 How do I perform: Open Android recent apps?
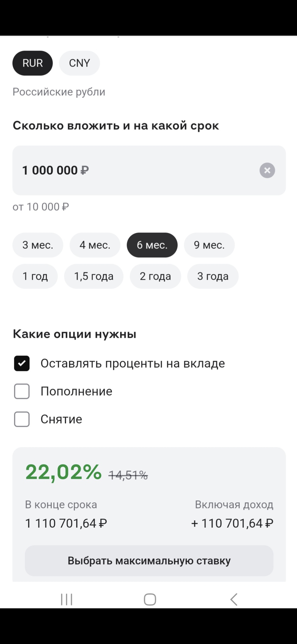point(67,599)
